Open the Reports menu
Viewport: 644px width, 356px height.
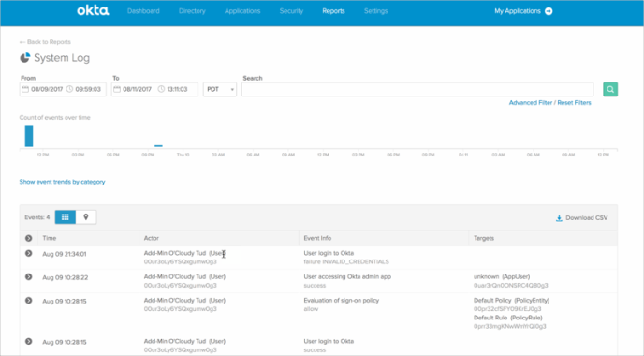333,11
